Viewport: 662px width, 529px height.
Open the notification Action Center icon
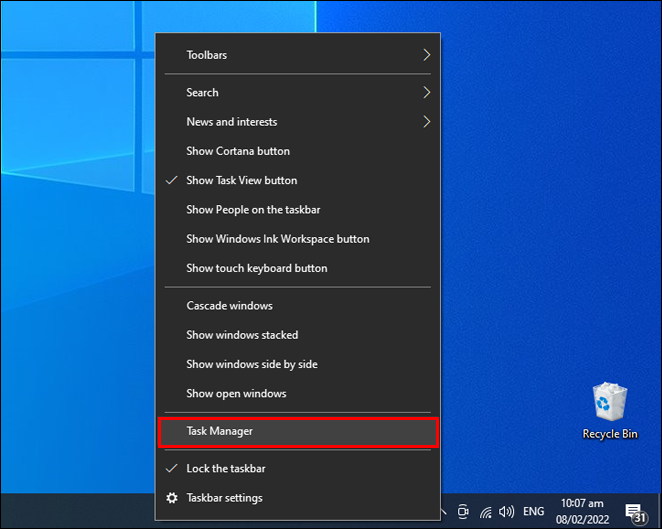click(x=636, y=513)
